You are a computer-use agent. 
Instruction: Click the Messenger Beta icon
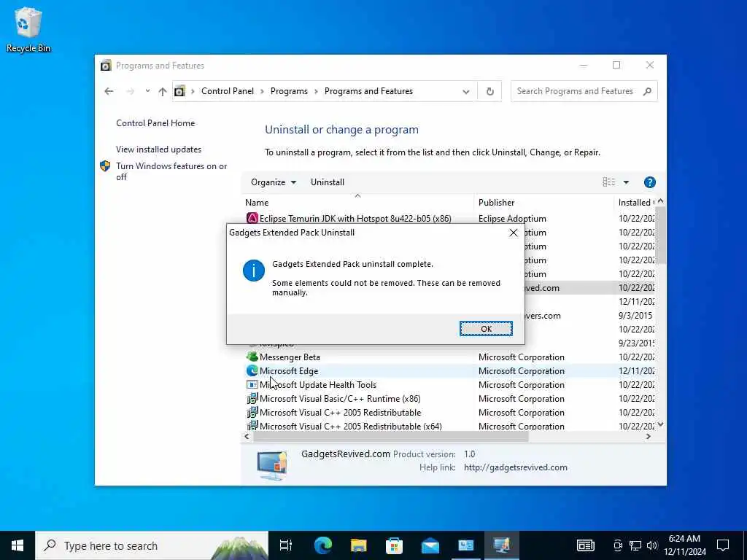point(252,357)
